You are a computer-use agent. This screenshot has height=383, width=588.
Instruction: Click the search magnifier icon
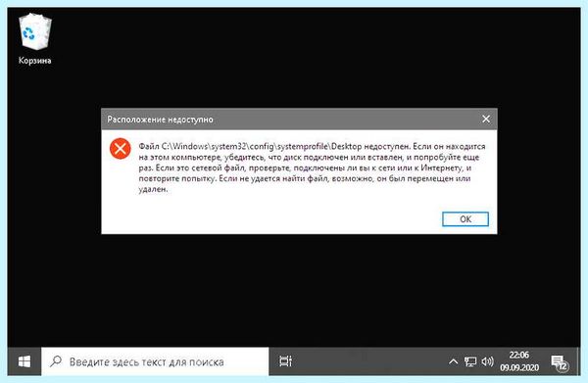[x=56, y=361]
